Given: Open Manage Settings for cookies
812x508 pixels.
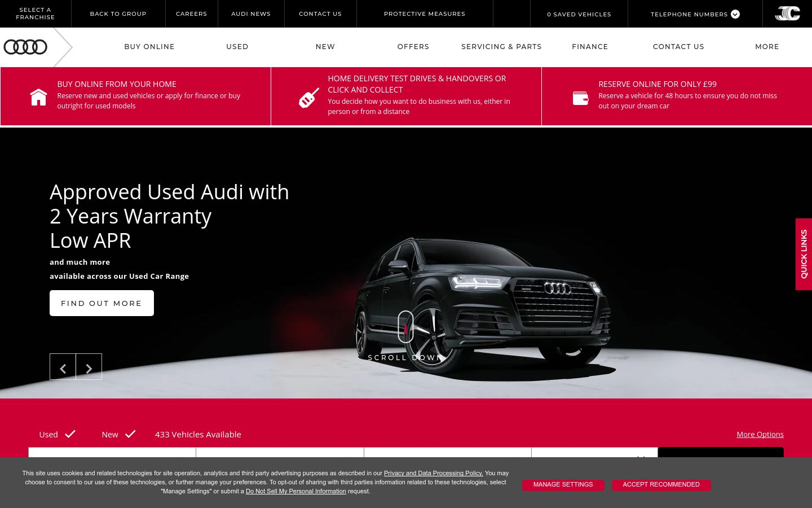Looking at the screenshot, I should [x=563, y=485].
